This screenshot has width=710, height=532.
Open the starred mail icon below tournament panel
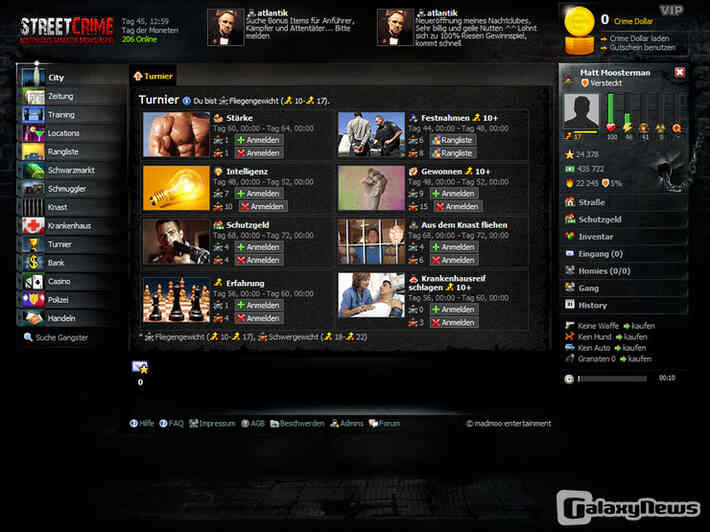pyautogui.click(x=140, y=367)
